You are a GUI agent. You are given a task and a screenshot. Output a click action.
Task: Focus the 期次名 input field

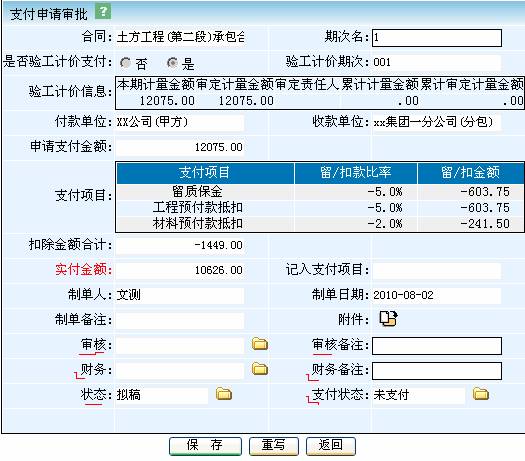pyautogui.click(x=437, y=38)
